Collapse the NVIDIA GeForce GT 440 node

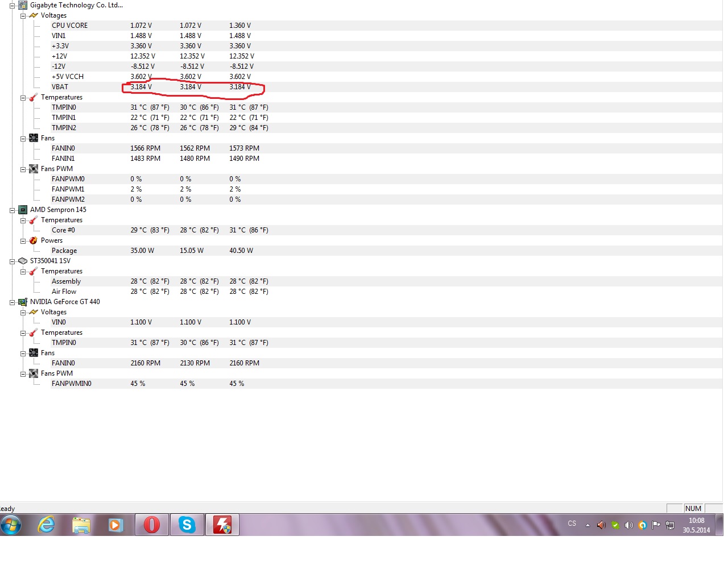(12, 302)
